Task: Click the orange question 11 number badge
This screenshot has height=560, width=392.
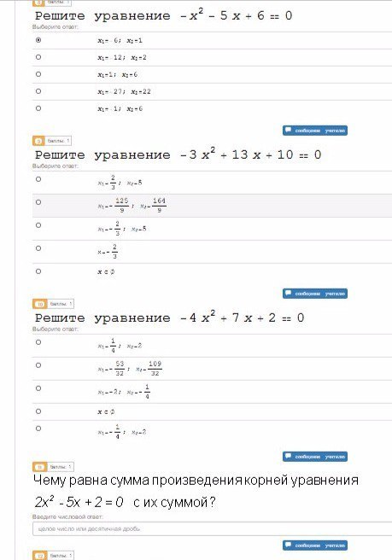Action: (x=39, y=467)
